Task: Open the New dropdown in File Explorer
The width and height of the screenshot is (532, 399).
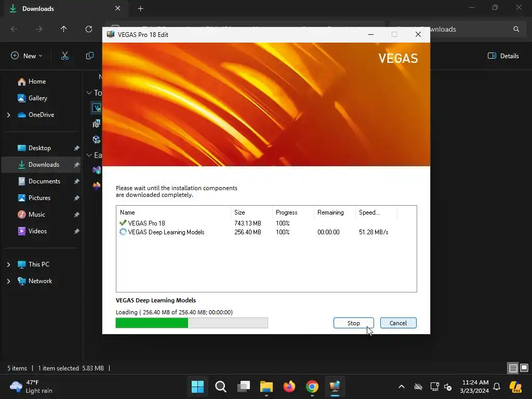Action: click(x=26, y=56)
